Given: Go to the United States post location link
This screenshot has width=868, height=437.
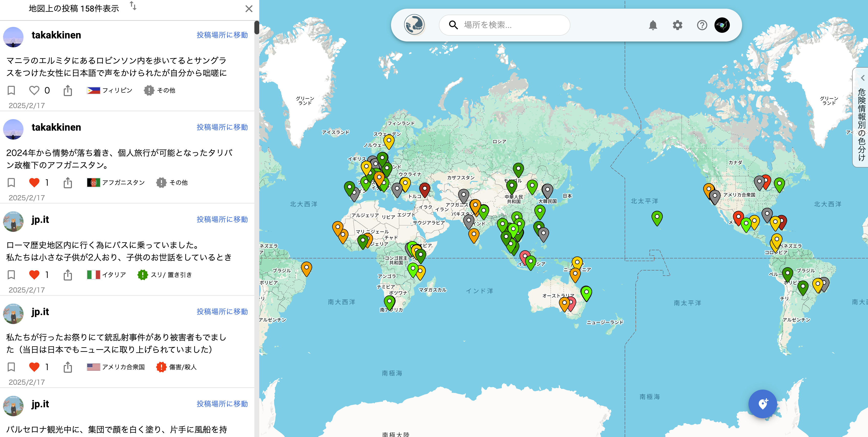Looking at the screenshot, I should [x=222, y=311].
